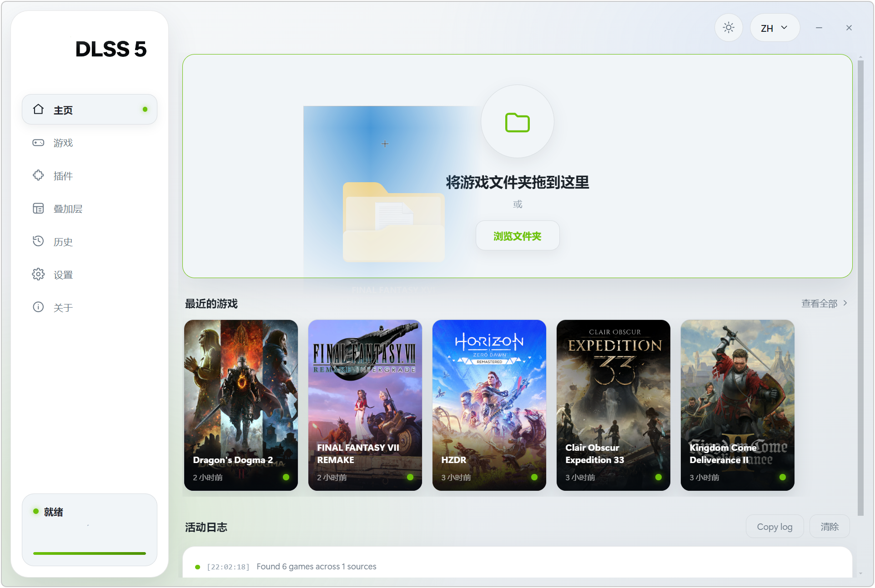Minimize the DLSS 5 window
The height and width of the screenshot is (588, 875).
pyautogui.click(x=819, y=28)
